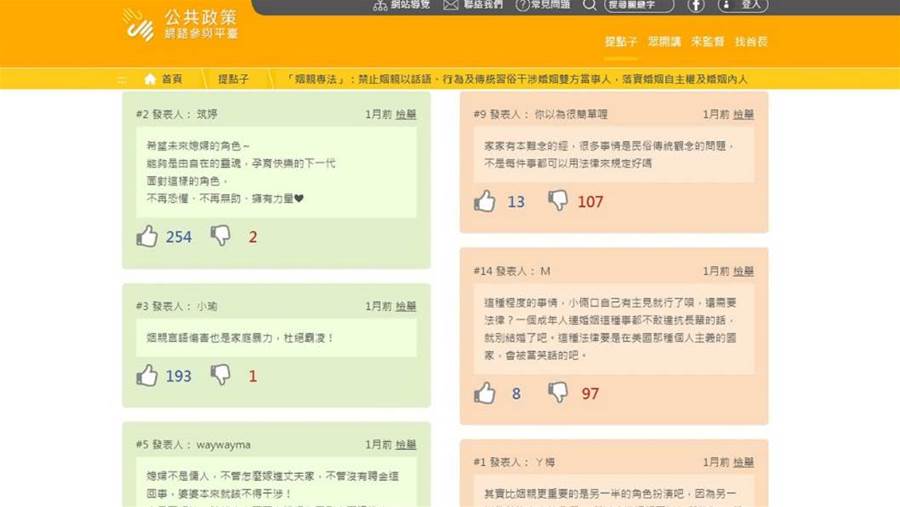This screenshot has width=900, height=507.
Task: Thumbs down comment #9
Action: pyautogui.click(x=558, y=200)
